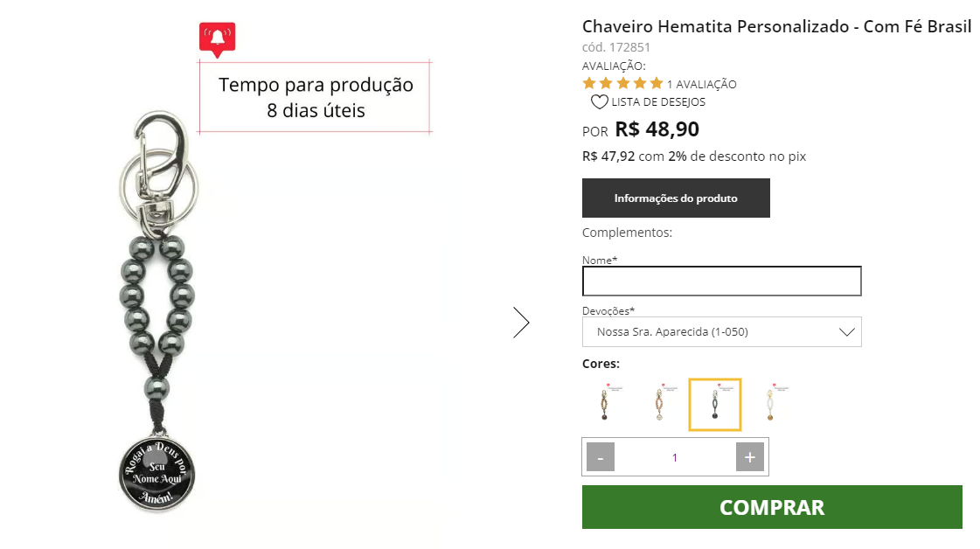Open the 1 AVALIAÇÃO review link
980x549 pixels.
[x=702, y=85]
